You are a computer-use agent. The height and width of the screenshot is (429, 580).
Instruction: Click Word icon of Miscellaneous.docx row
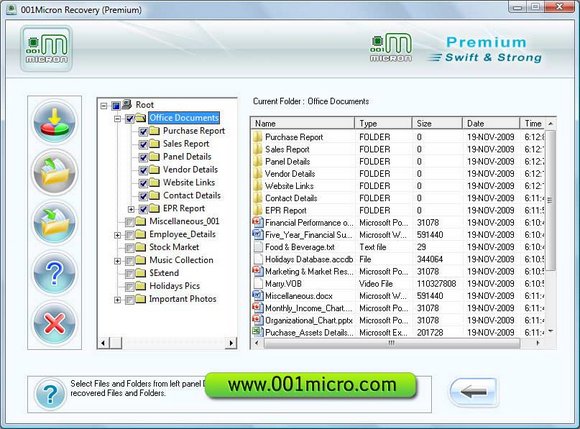point(257,295)
